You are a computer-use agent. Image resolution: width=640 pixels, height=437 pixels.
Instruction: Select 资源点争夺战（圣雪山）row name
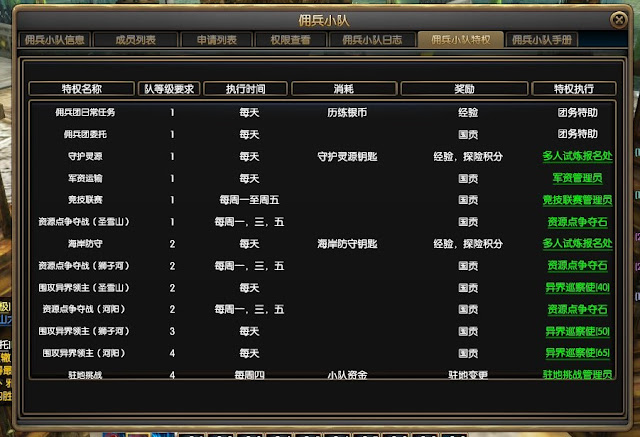pyautogui.click(x=84, y=222)
